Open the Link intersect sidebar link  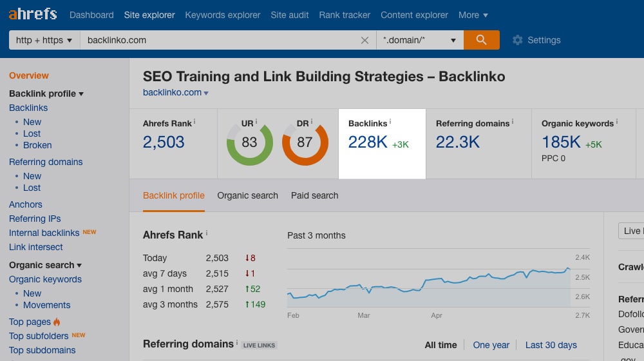(x=35, y=247)
